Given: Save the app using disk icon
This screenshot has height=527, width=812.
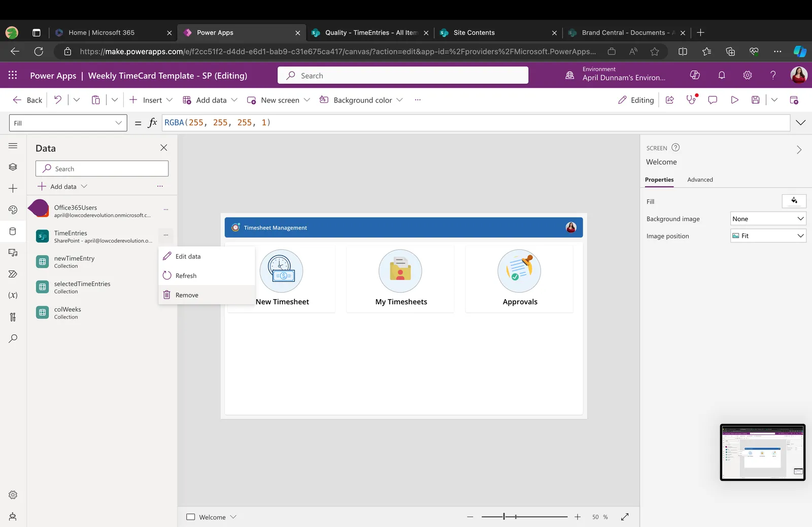Looking at the screenshot, I should pyautogui.click(x=756, y=100).
